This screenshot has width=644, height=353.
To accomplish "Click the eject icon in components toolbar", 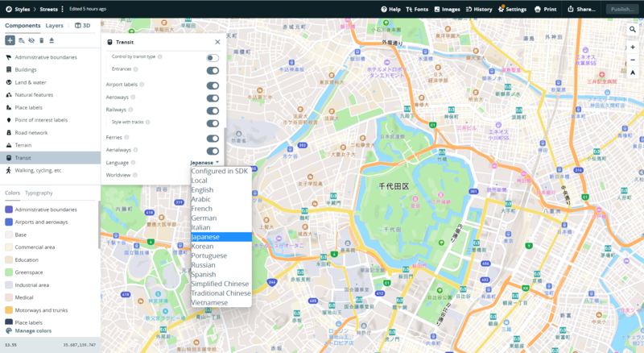I will 52,40.
